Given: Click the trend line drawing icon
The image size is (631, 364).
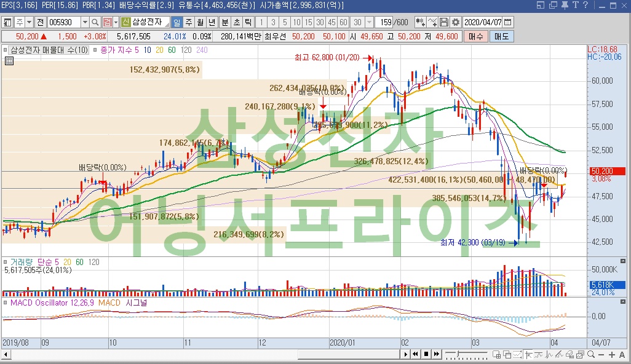Looking at the screenshot, I should [x=559, y=354].
